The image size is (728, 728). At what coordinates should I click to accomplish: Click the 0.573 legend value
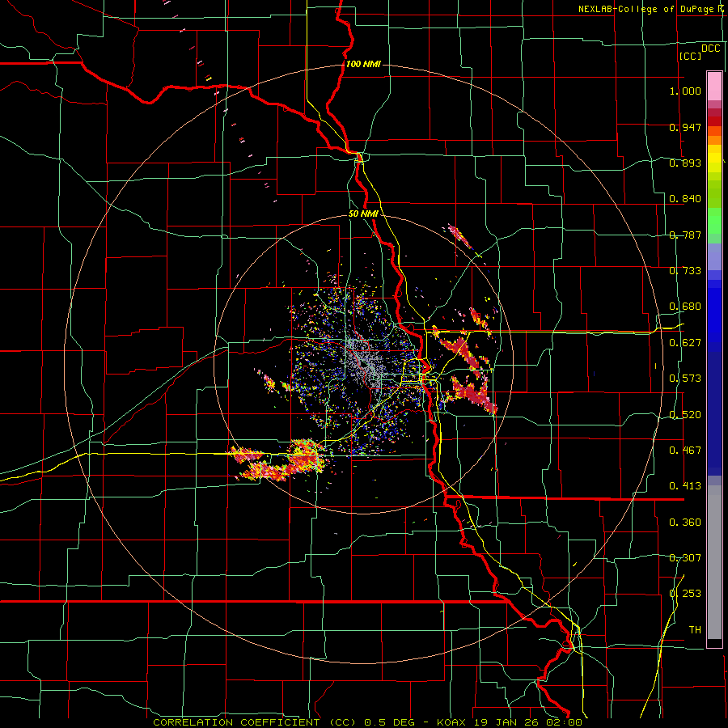[x=685, y=379]
